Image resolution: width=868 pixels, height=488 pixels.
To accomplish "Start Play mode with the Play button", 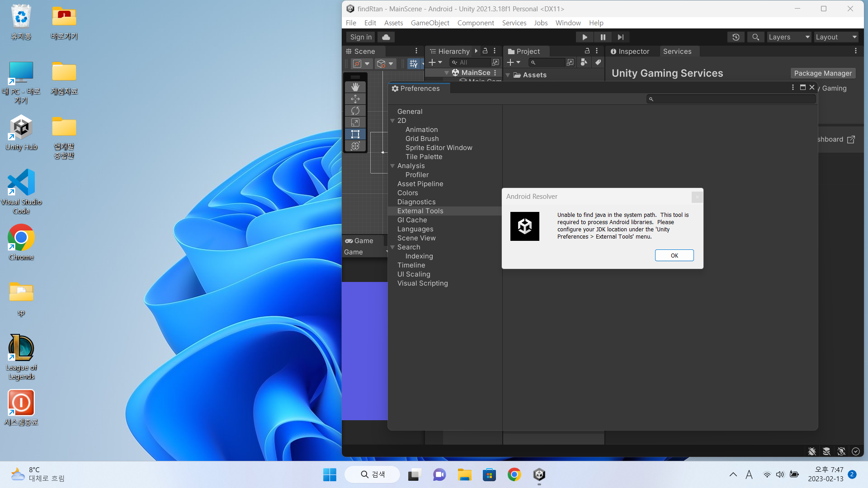I will tap(585, 37).
